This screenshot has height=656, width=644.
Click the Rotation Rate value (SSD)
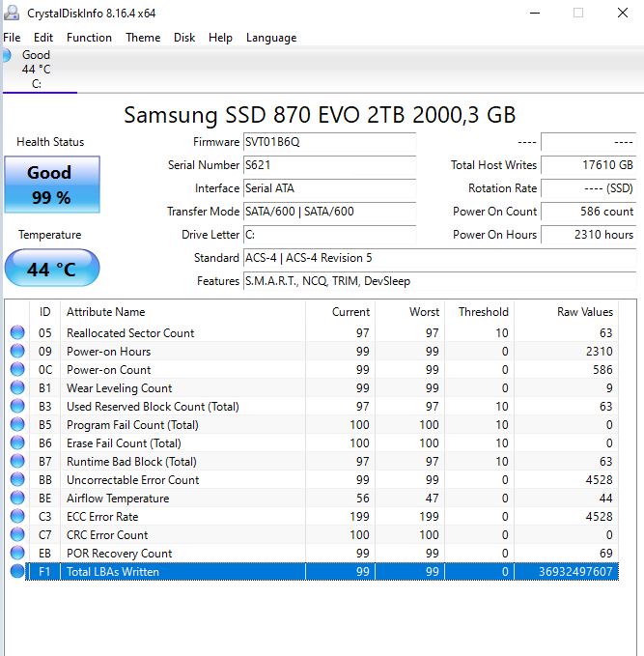[589, 188]
